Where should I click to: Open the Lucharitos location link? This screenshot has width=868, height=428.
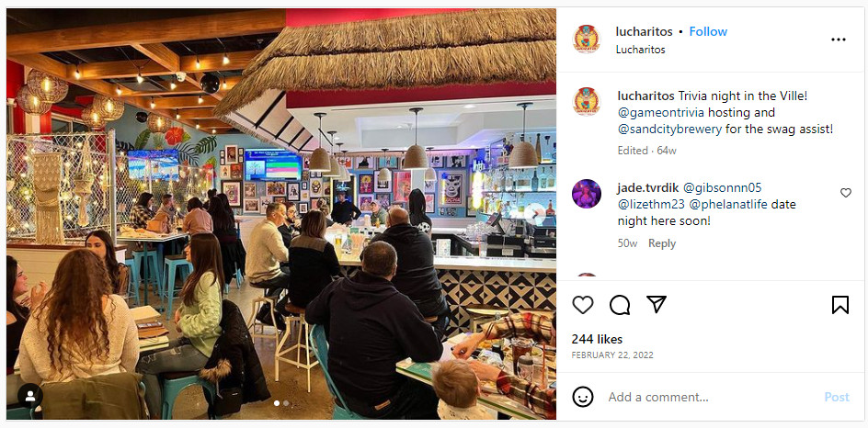coord(640,50)
